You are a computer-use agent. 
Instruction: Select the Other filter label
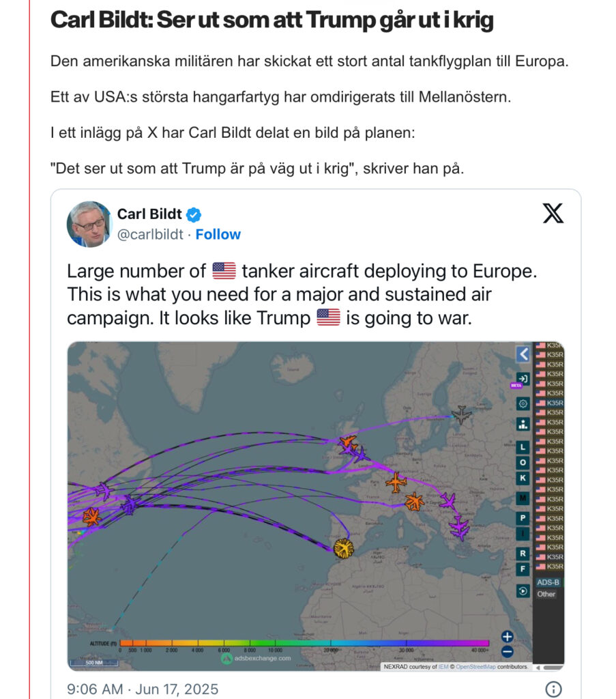pos(546,594)
